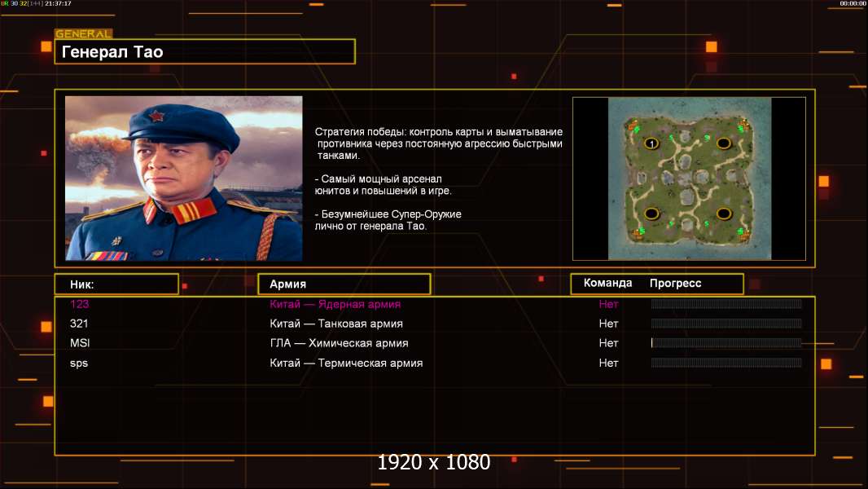Click loading progress bar of player 123
This screenshot has width=868, height=489.
click(x=726, y=303)
